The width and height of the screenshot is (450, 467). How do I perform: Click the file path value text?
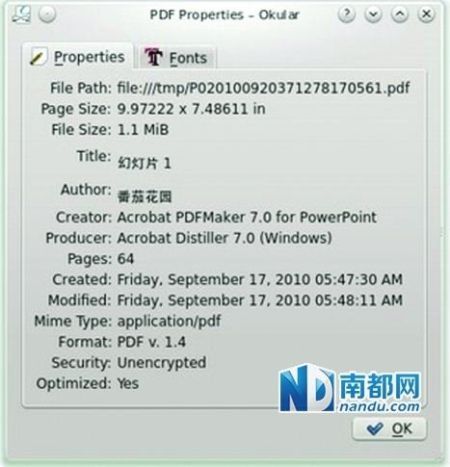click(x=263, y=88)
